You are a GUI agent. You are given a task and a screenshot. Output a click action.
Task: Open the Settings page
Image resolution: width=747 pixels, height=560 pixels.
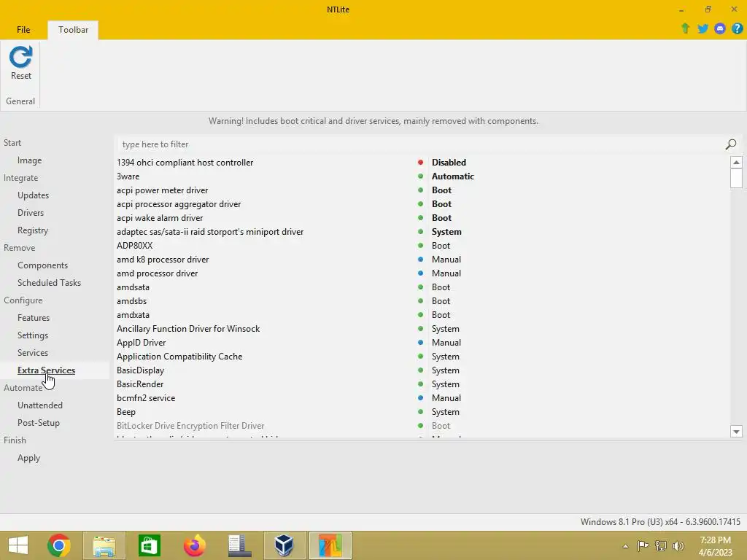point(33,335)
